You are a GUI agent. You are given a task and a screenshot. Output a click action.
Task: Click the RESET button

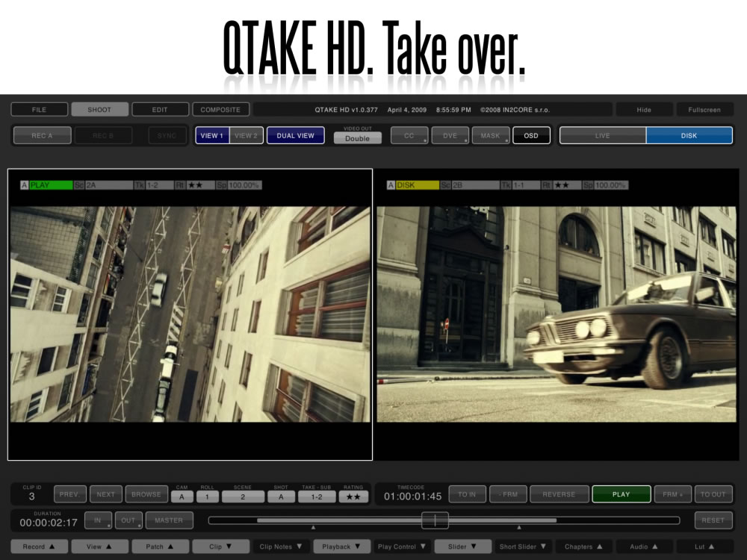click(713, 520)
